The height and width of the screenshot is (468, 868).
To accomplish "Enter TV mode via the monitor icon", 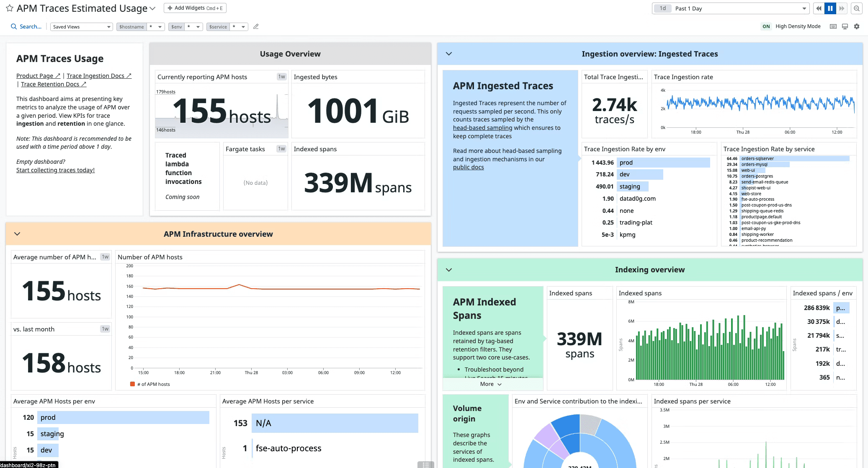I will point(845,26).
